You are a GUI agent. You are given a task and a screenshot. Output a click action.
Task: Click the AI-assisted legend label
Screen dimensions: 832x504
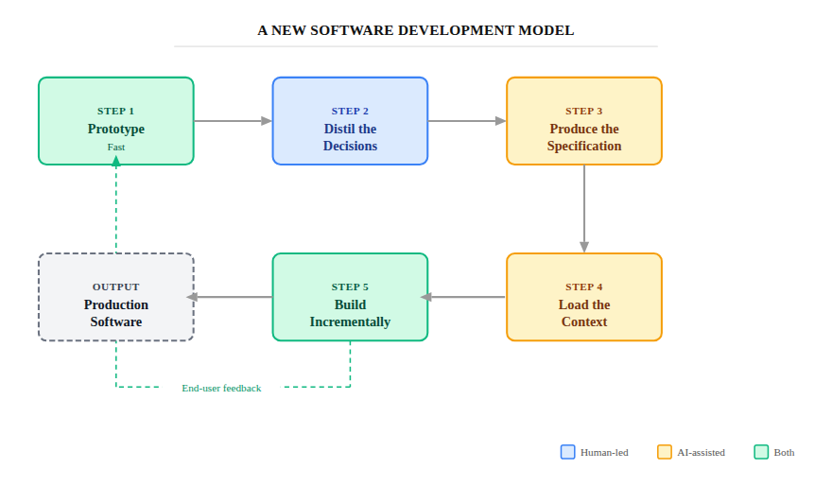point(701,452)
